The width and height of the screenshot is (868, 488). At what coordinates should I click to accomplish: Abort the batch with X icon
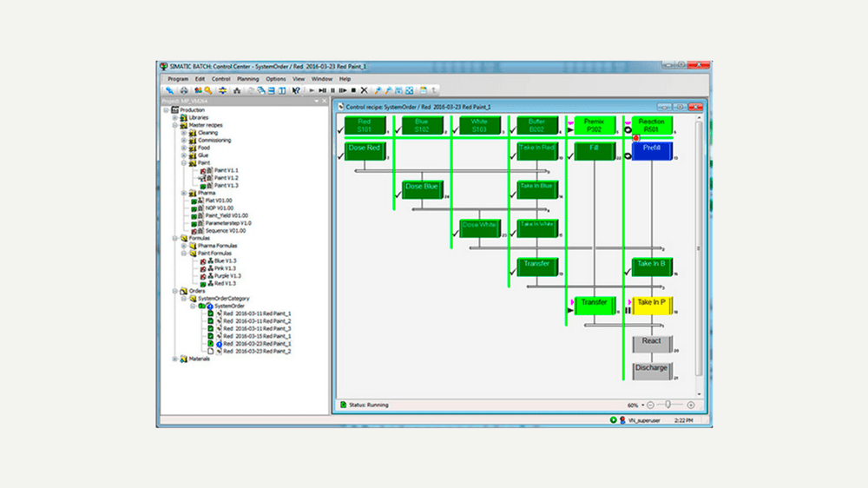(x=365, y=90)
